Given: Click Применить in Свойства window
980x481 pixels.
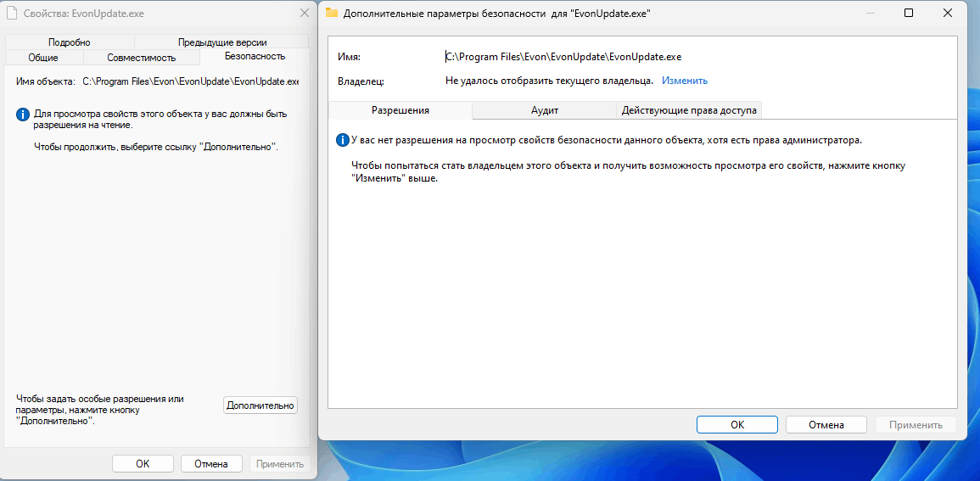Looking at the screenshot, I should tap(279, 464).
